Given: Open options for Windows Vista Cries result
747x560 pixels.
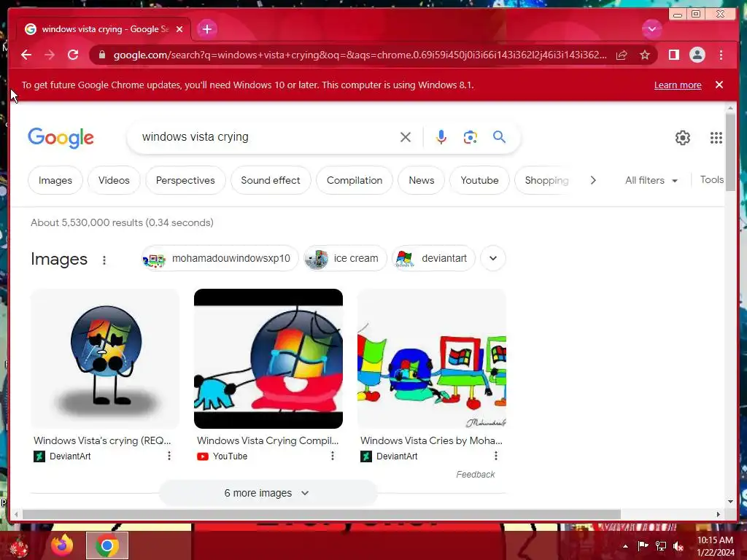Looking at the screenshot, I should tap(496, 456).
